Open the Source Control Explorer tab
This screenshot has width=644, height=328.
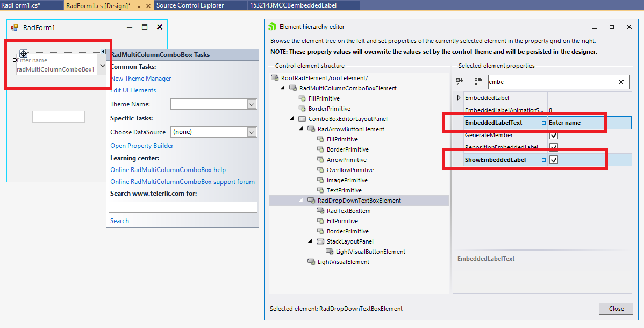click(190, 5)
